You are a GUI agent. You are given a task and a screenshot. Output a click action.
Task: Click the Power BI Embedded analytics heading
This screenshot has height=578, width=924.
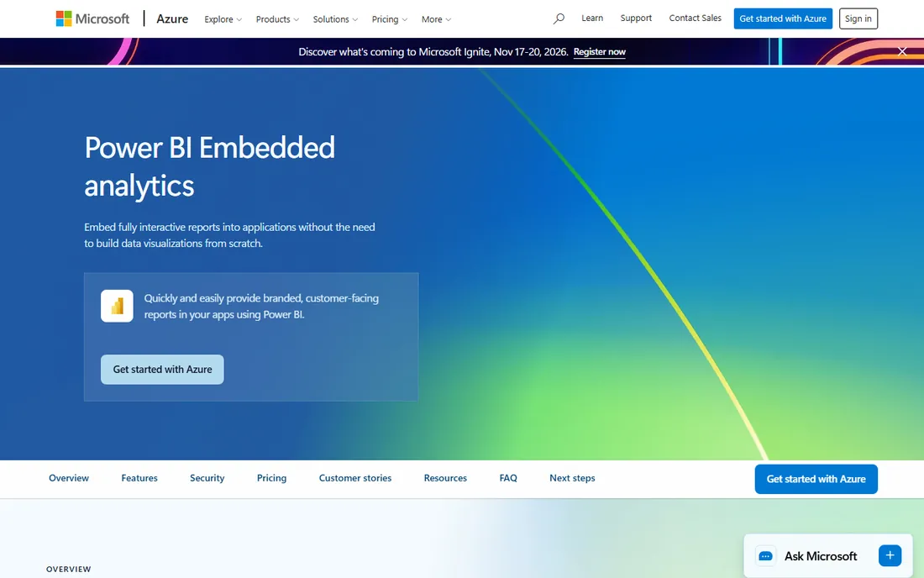[209, 166]
